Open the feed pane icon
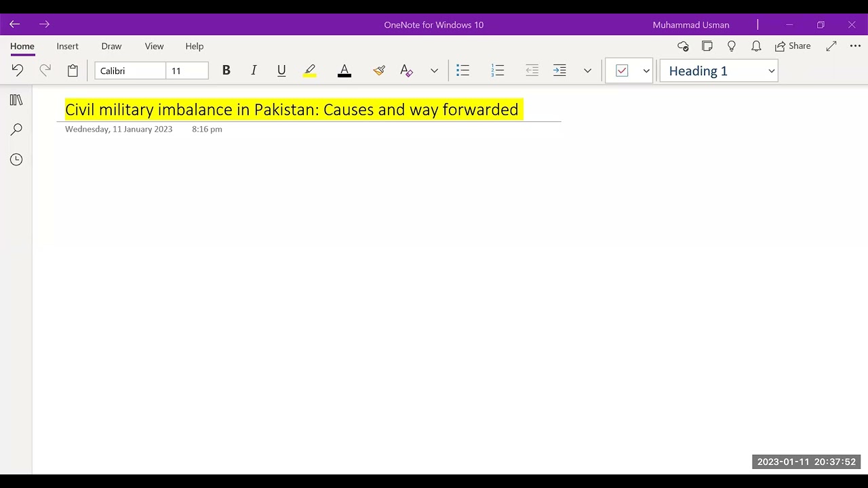868x488 pixels. [707, 46]
